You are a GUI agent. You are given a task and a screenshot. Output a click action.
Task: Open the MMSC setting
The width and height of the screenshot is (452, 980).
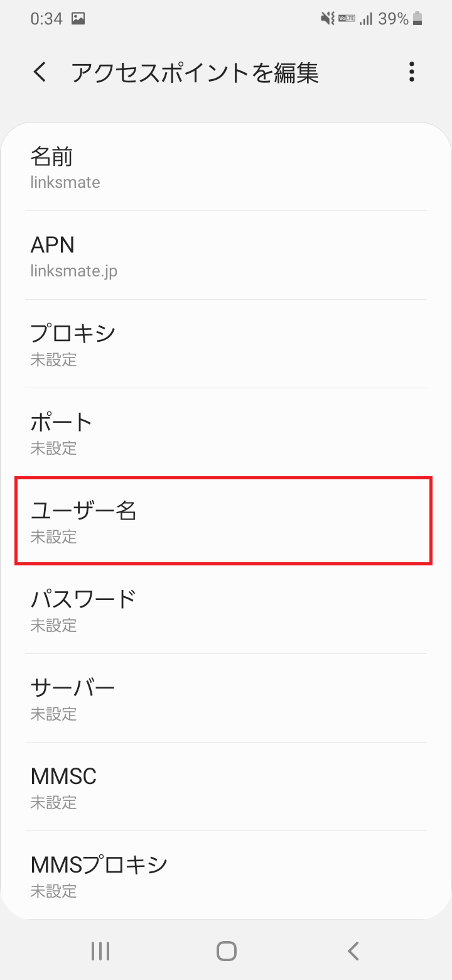(x=226, y=787)
